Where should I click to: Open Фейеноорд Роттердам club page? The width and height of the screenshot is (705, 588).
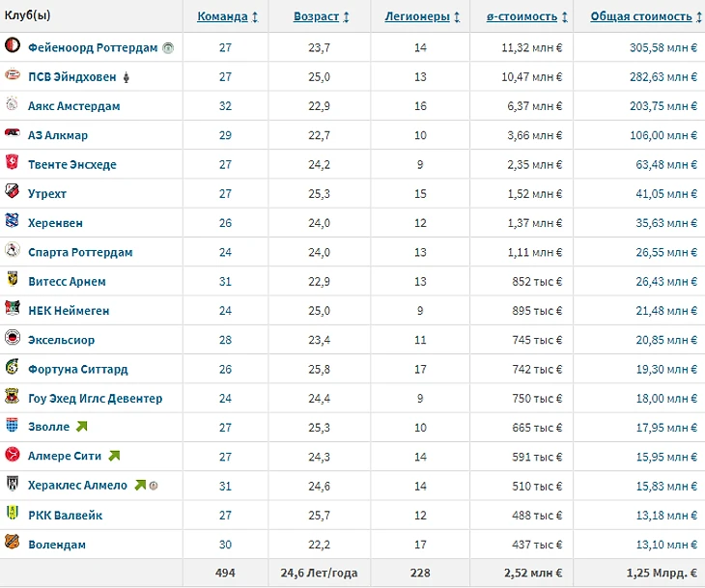tap(93, 47)
